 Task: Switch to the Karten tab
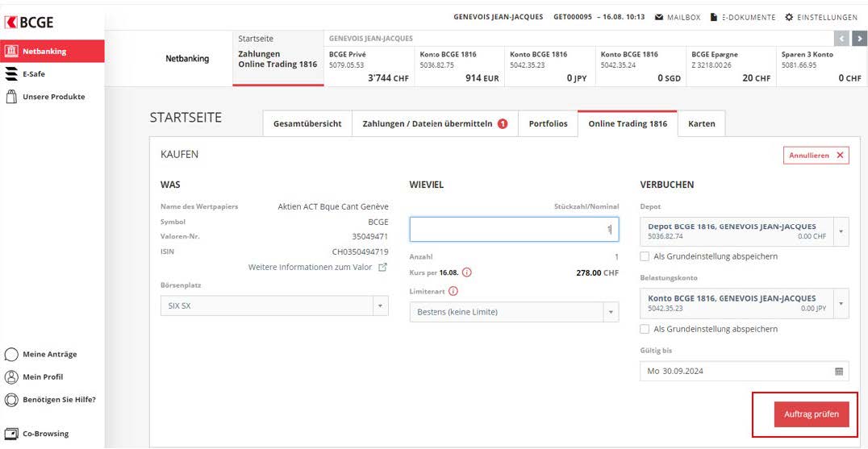[x=701, y=124]
